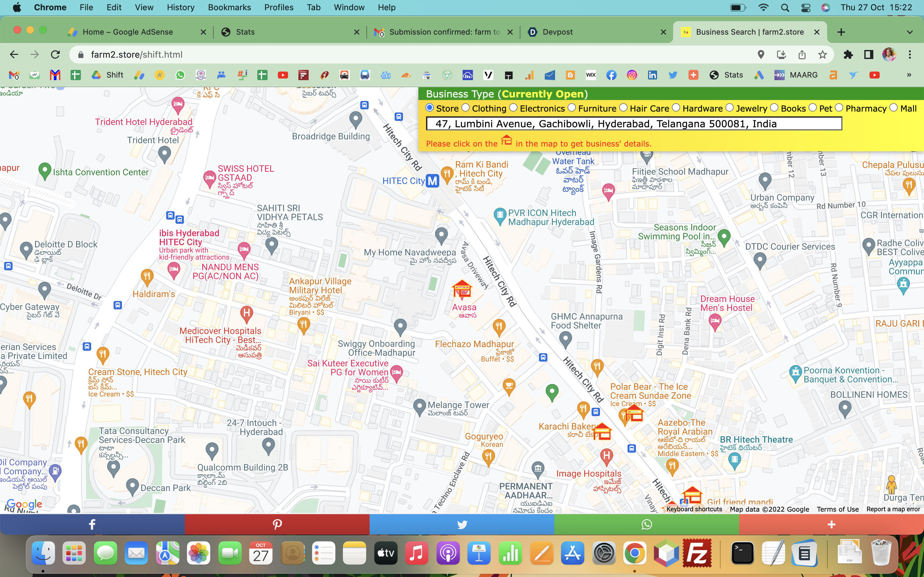
Task: Share page via Pinterest bar
Action: point(277,524)
